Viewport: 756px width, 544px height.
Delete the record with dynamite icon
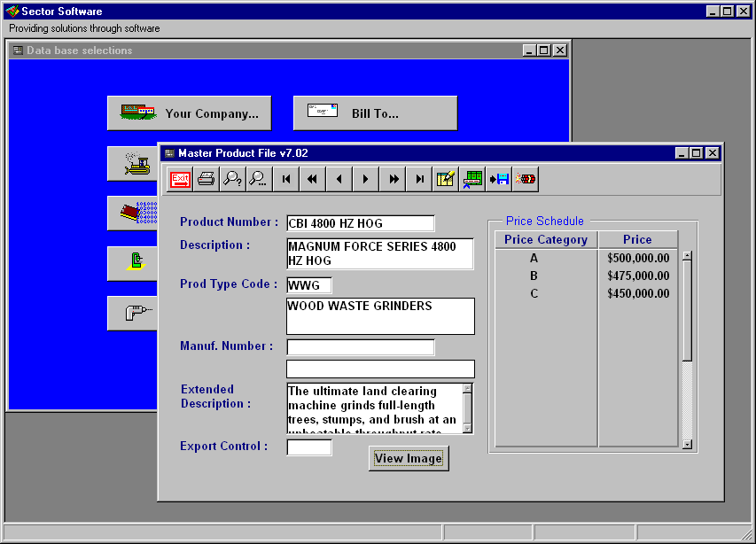point(526,179)
